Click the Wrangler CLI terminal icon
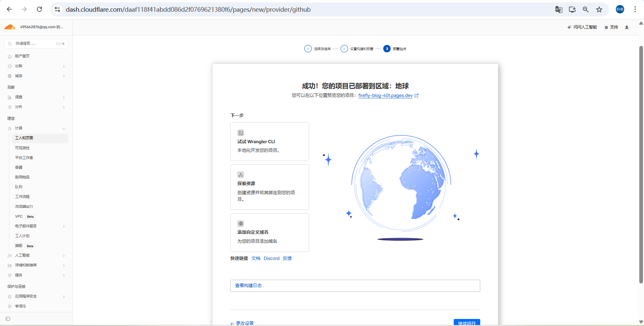 [x=241, y=133]
